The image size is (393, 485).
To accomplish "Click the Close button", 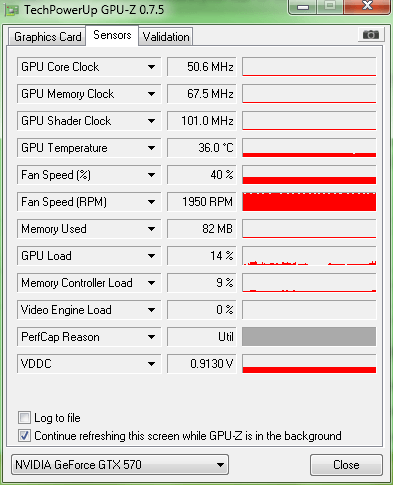I will [346, 464].
